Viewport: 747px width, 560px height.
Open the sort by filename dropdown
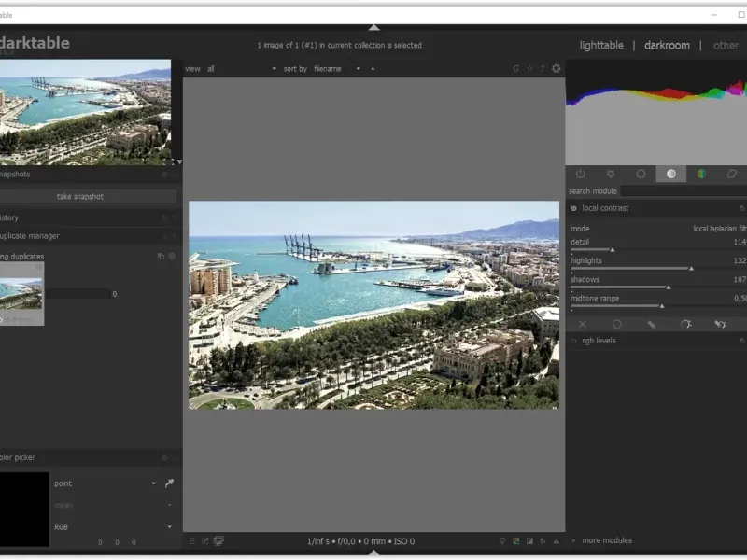coord(337,68)
